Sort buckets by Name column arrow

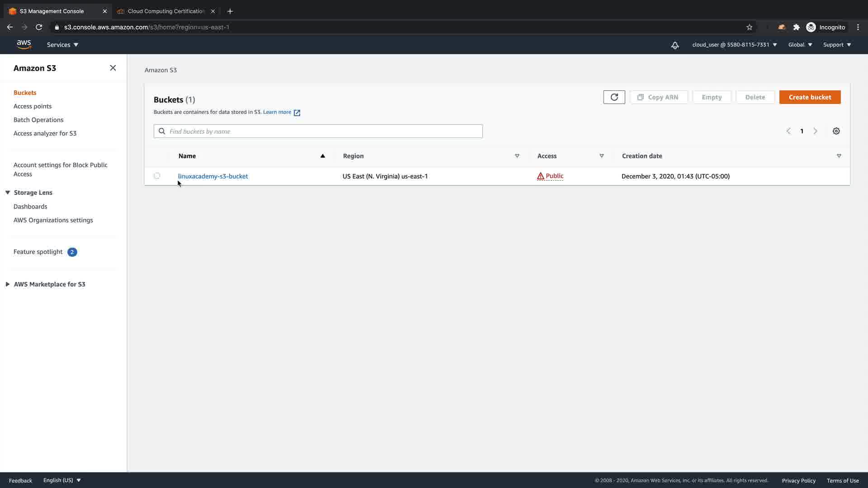point(322,156)
